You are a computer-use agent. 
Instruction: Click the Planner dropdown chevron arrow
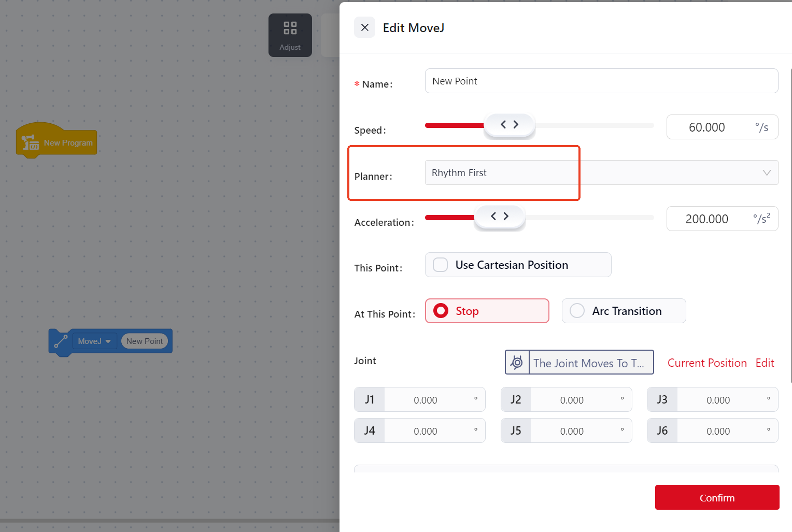click(767, 172)
